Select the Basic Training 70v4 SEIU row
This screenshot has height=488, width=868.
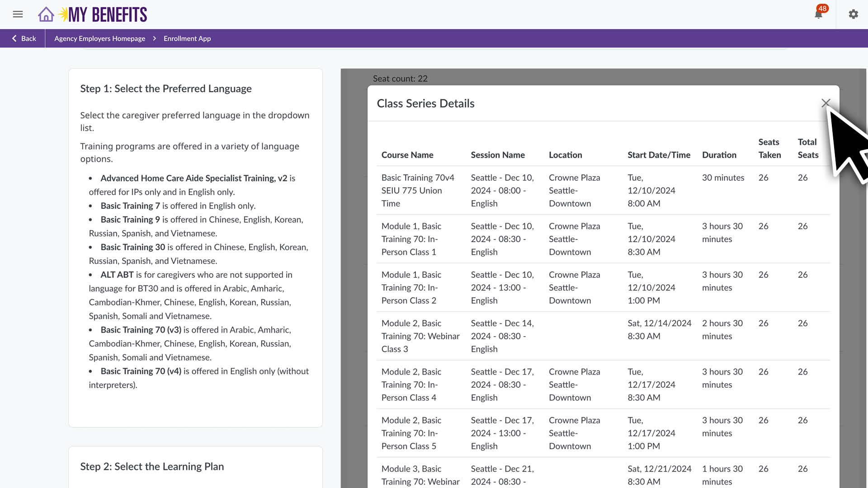pyautogui.click(x=417, y=190)
